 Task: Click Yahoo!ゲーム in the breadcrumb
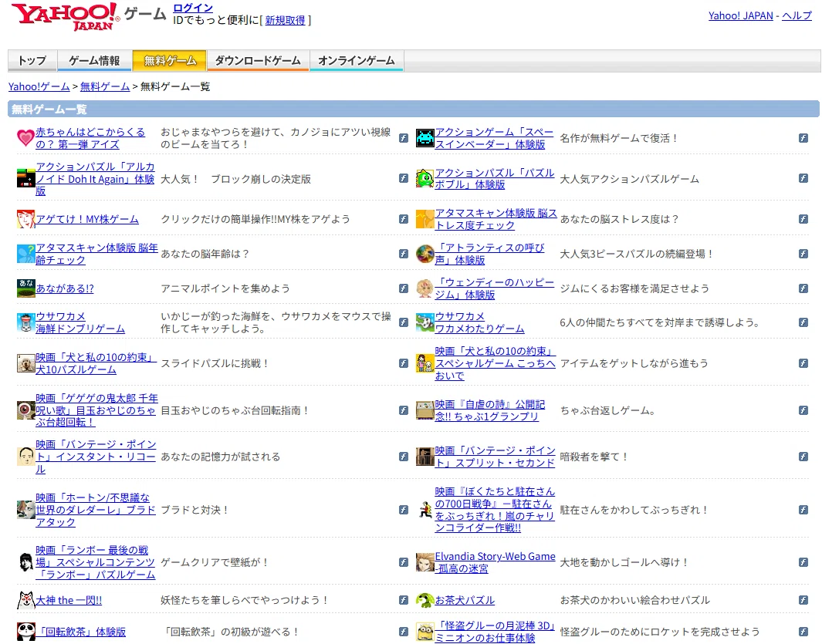point(39,86)
